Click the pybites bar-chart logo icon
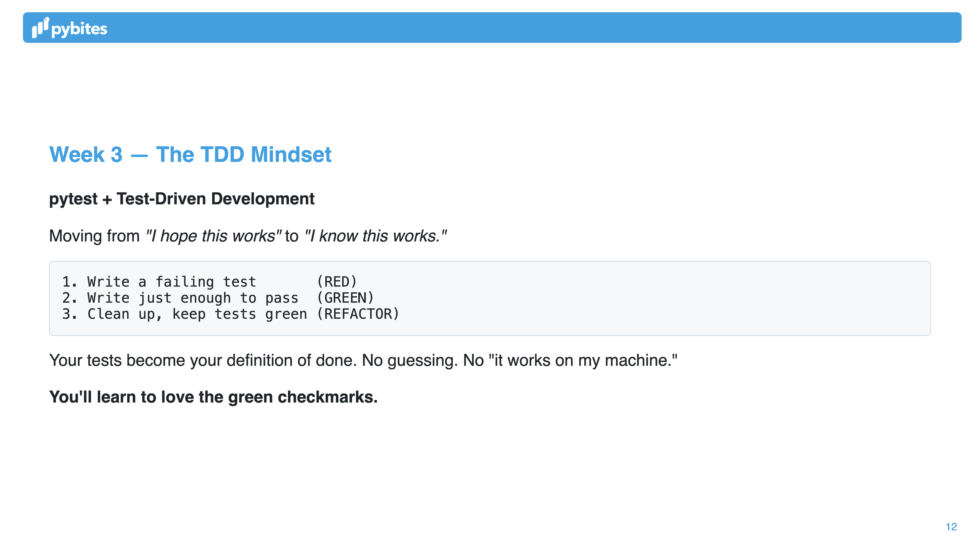 (x=41, y=27)
